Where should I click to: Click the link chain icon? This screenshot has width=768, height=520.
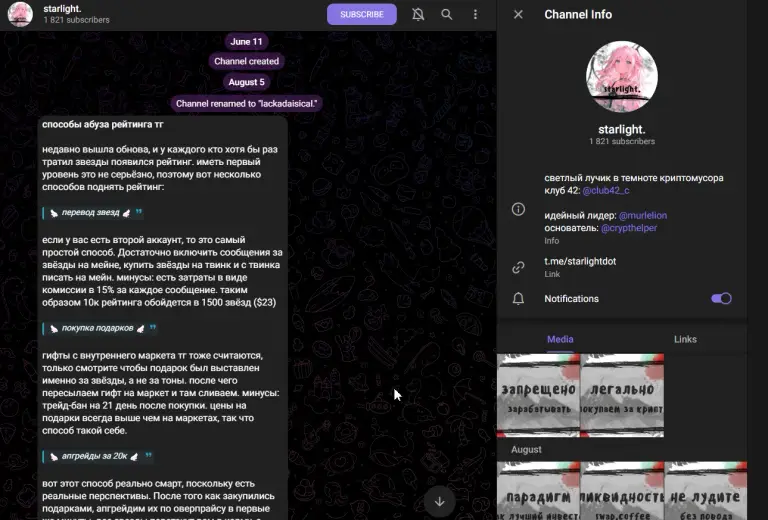coord(518,267)
